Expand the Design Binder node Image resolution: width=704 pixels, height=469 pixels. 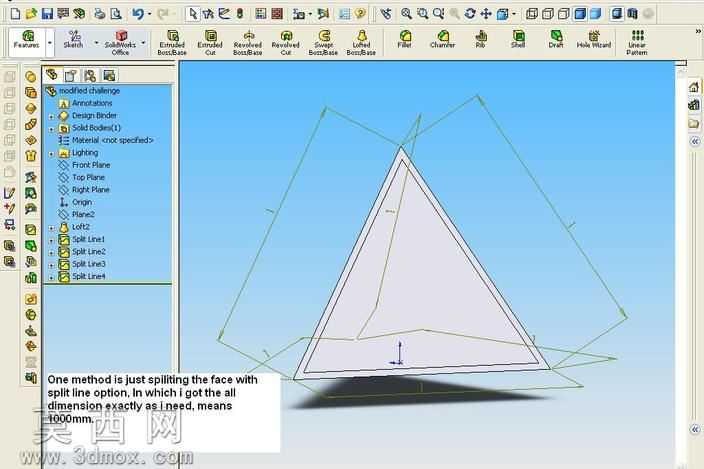[51, 116]
